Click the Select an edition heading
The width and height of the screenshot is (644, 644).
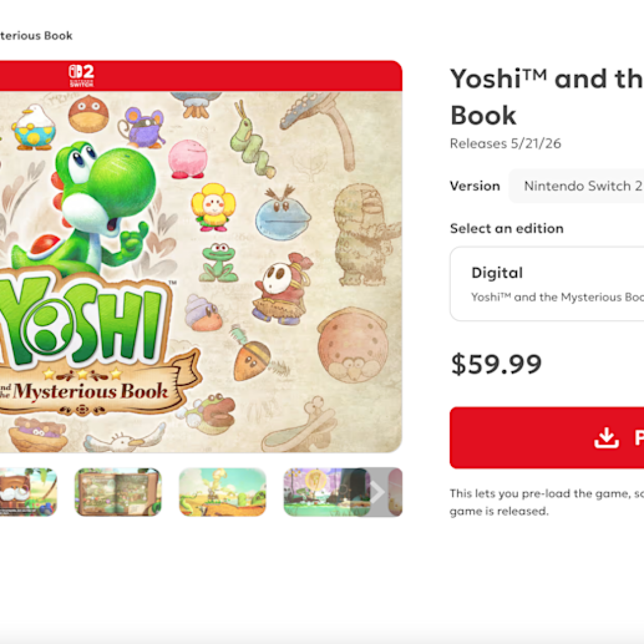tap(506, 228)
